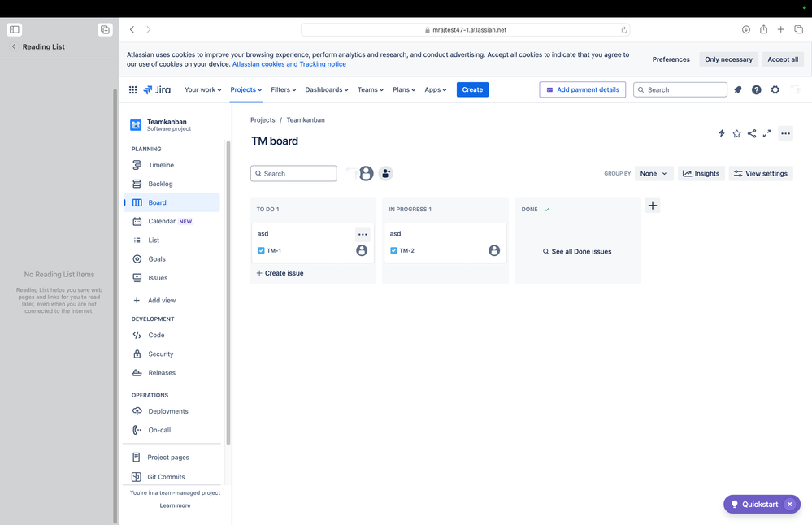The image size is (812, 525).
Task: Click the share board icon
Action: click(751, 133)
